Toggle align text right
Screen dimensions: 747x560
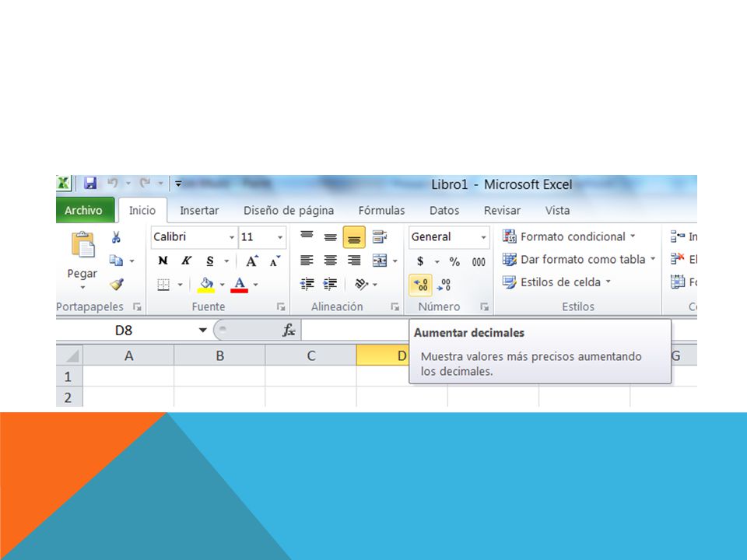pyautogui.click(x=354, y=261)
